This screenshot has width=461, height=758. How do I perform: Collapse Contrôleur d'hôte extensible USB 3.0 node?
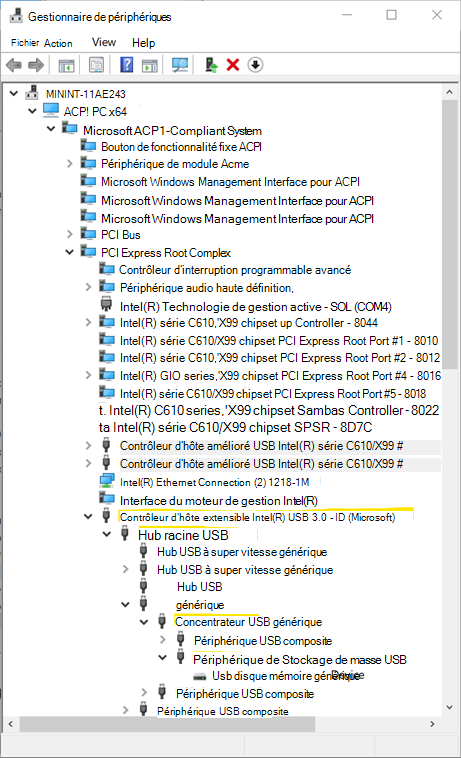(88, 516)
